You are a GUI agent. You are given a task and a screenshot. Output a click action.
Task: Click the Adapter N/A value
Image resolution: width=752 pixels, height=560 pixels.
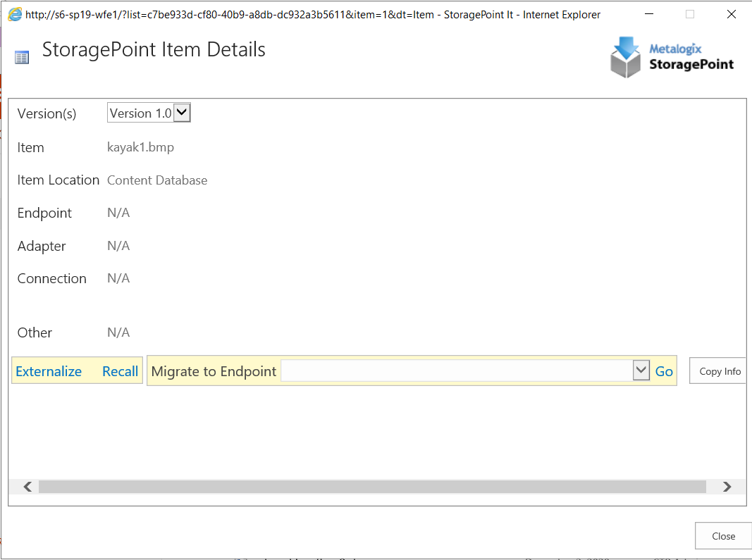118,245
